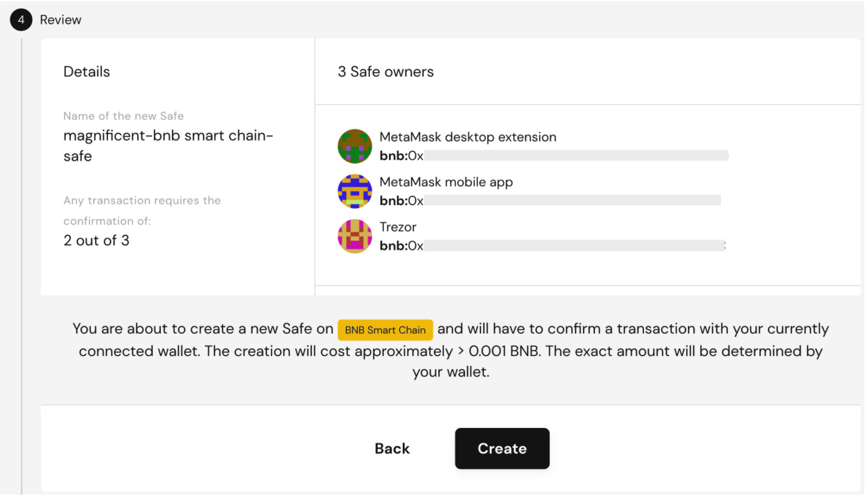Select the Review step heading
This screenshot has width=868, height=497.
coord(60,20)
